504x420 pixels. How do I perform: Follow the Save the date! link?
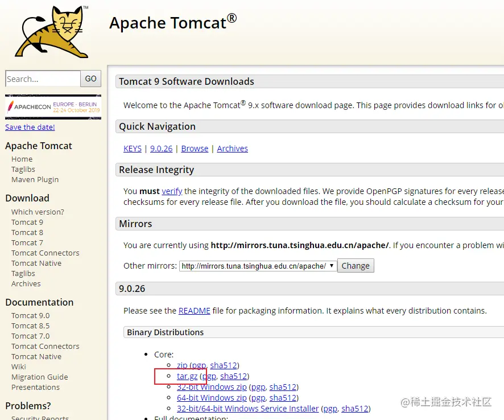(x=30, y=127)
